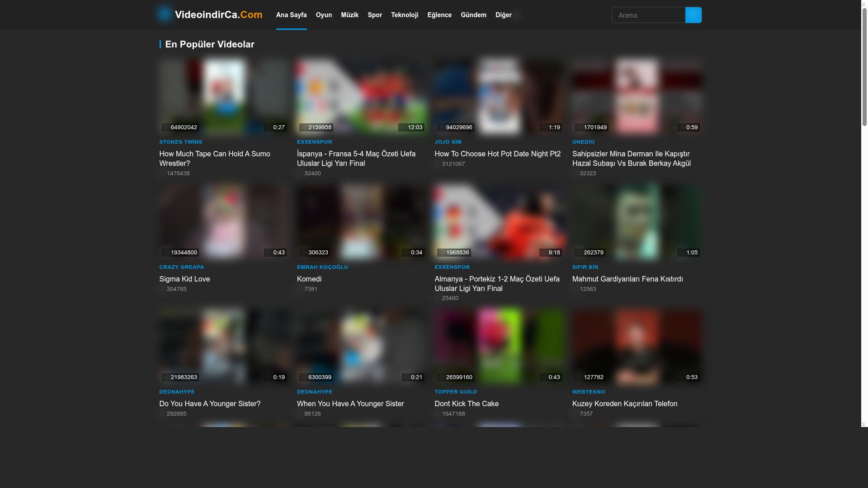Go to the Spor tab
Screen dimensions: 868x488
point(374,15)
